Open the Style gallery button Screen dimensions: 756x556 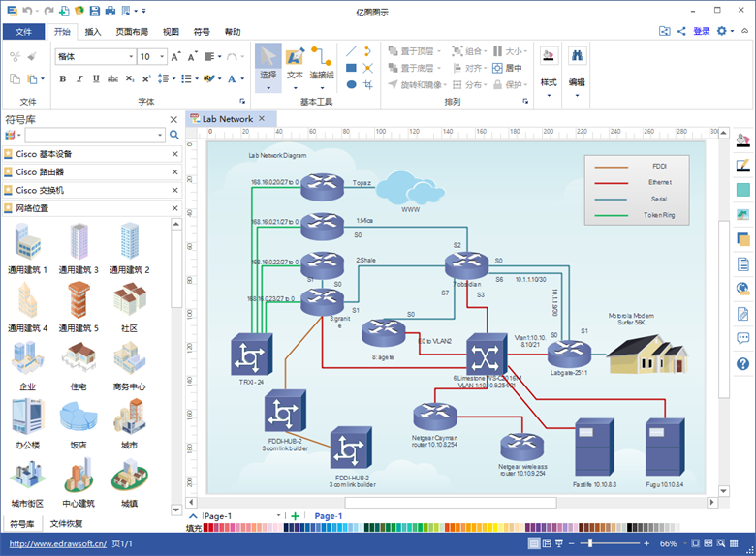[x=549, y=72]
